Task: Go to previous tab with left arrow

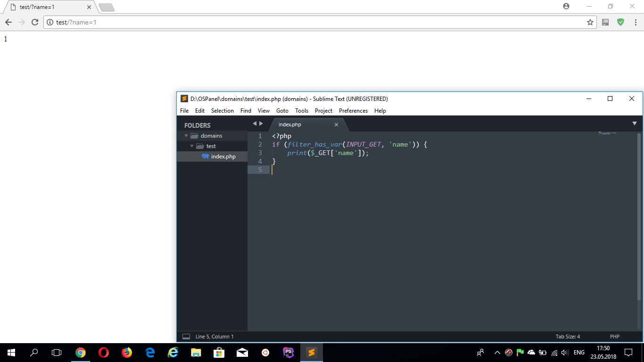Action: tap(255, 123)
